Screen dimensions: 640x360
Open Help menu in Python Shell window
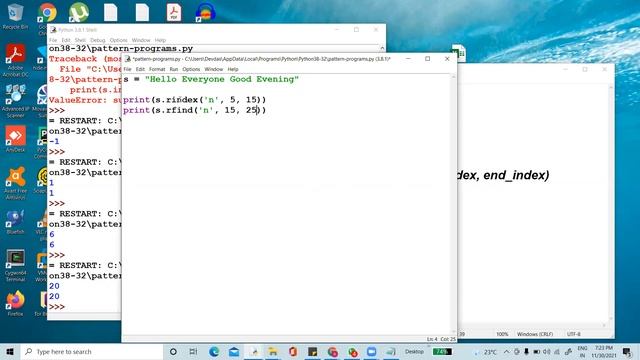pos(160,40)
